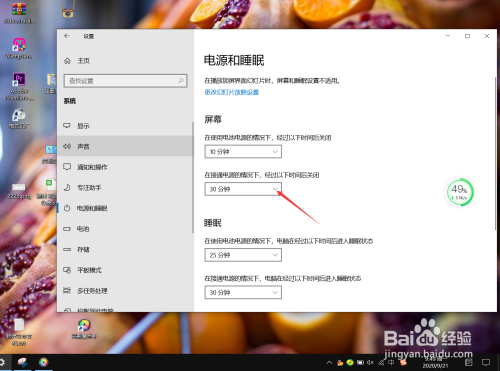This screenshot has height=371, width=500.
Task: Select 电源和睡眠 in the sidebar
Action: pyautogui.click(x=125, y=208)
